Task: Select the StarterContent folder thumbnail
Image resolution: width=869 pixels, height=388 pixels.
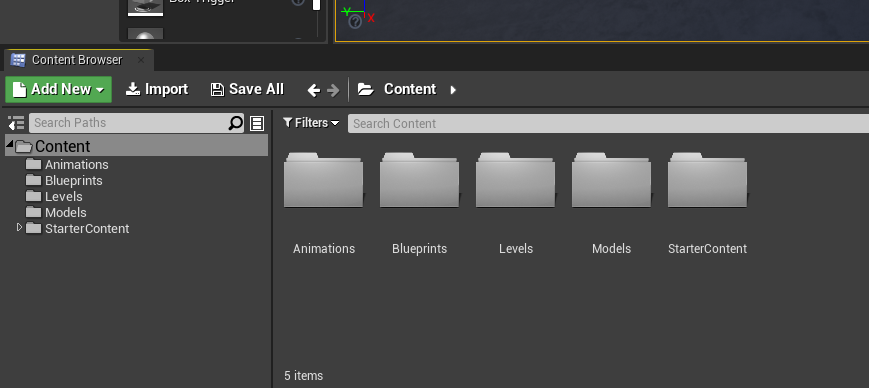Action: [x=707, y=180]
